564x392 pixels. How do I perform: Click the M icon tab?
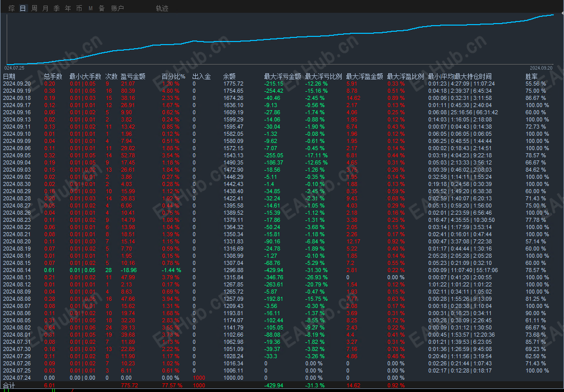click(91, 8)
